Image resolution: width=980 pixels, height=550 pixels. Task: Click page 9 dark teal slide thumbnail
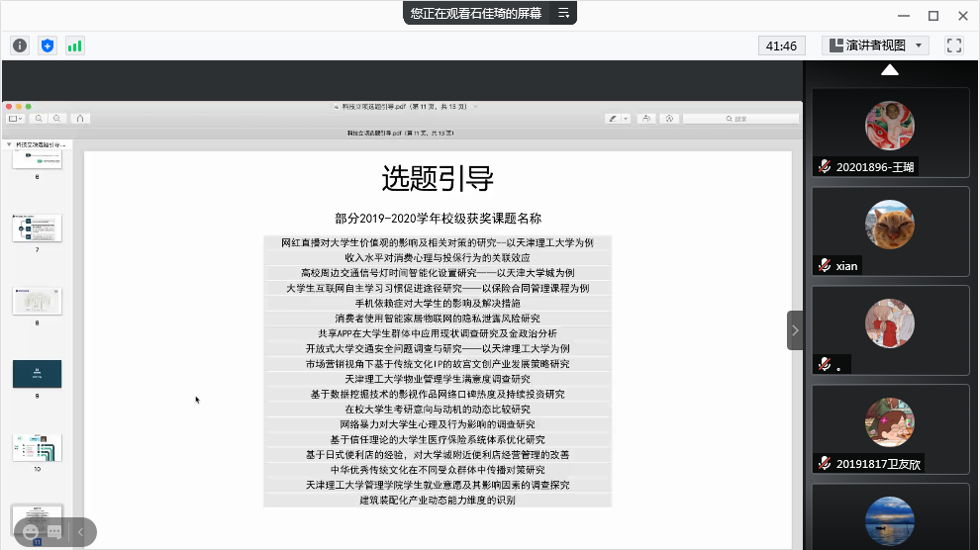[x=37, y=373]
